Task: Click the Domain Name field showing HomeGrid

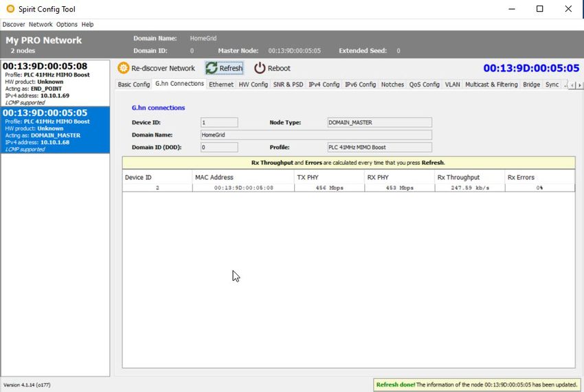Action: pos(316,135)
